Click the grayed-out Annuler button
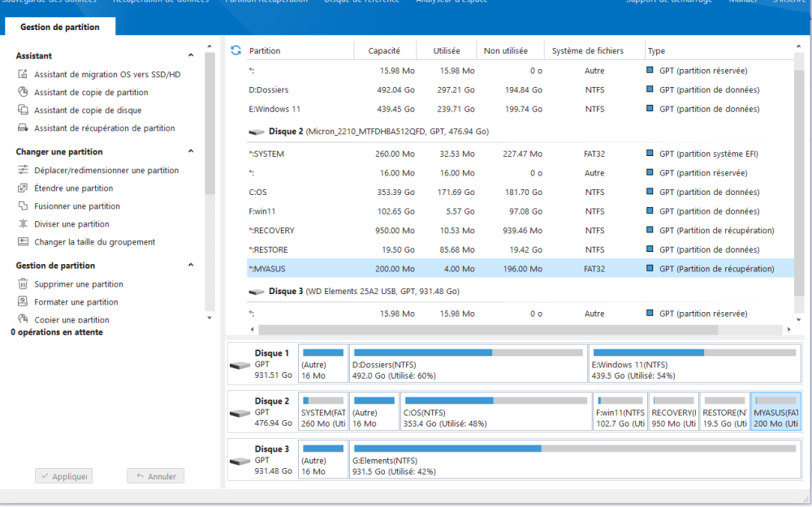This screenshot has height=507, width=812. 155,476
